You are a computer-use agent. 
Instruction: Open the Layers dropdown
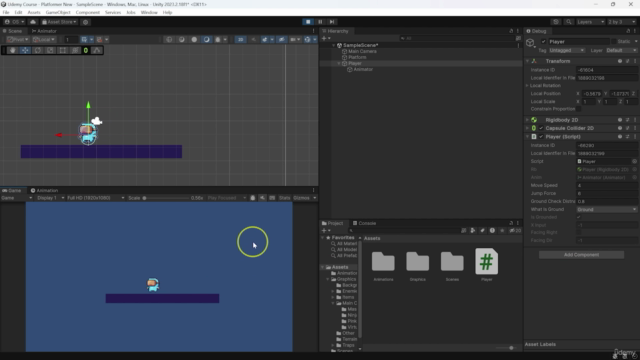click(590, 22)
